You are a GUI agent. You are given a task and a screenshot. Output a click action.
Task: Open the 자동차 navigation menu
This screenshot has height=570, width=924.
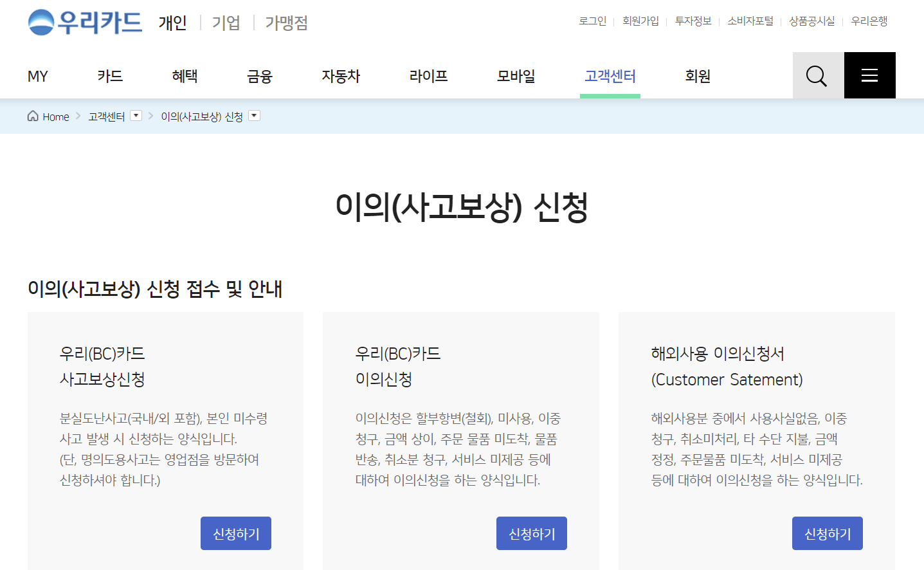pos(341,75)
